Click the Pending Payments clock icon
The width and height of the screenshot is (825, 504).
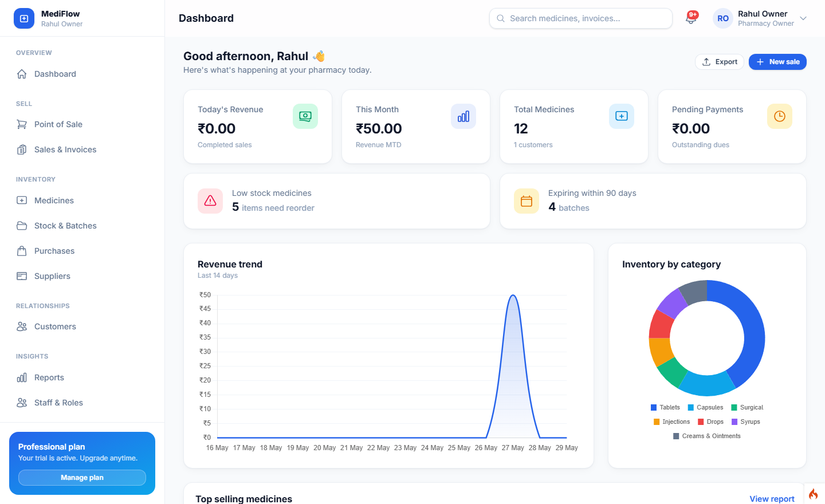pos(780,116)
